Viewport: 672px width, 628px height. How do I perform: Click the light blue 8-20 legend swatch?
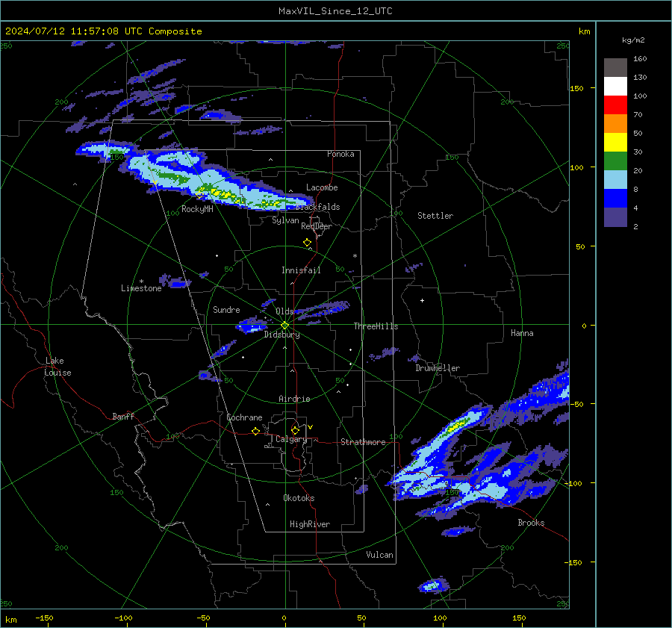(x=615, y=180)
